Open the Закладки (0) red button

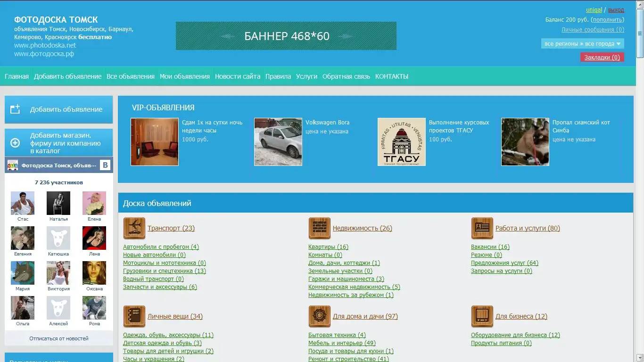(602, 58)
